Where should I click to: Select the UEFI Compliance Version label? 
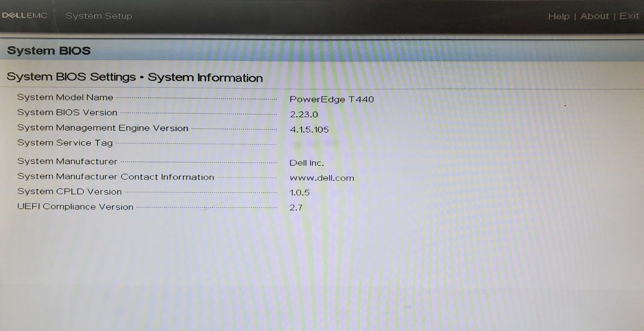(76, 207)
